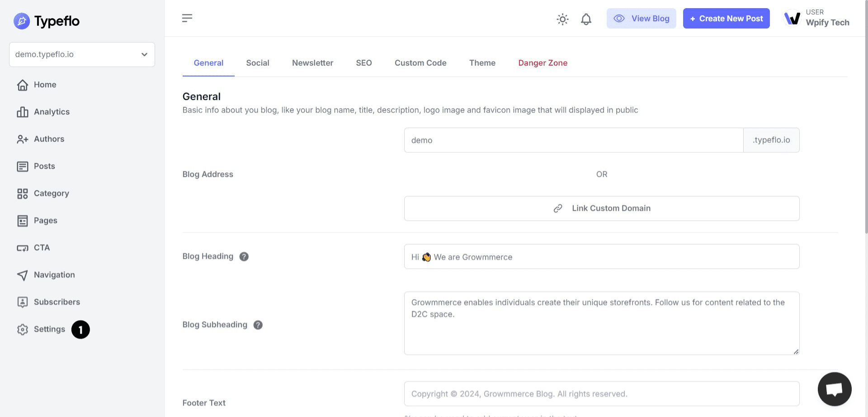Click the Create New Post button
Viewport: 868px width, 417px height.
tap(726, 19)
